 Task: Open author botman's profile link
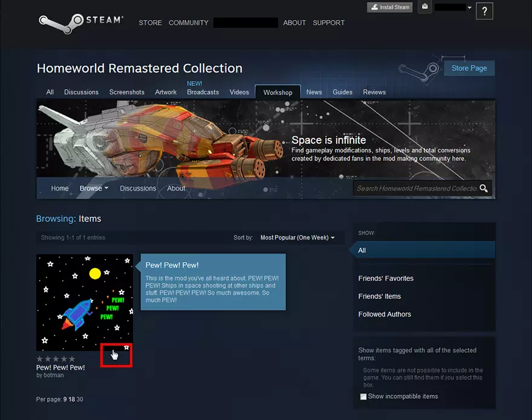[x=53, y=375]
